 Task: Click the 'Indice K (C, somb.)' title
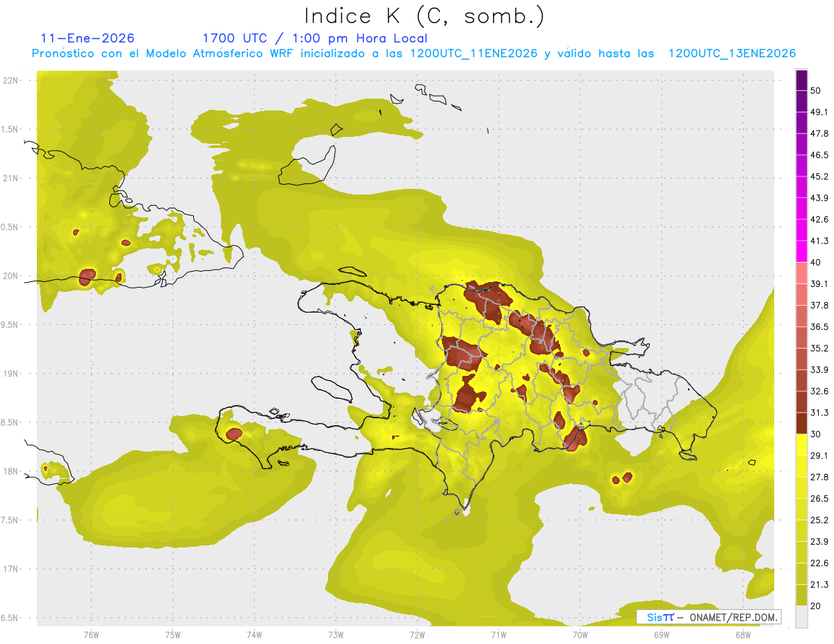[x=424, y=15]
